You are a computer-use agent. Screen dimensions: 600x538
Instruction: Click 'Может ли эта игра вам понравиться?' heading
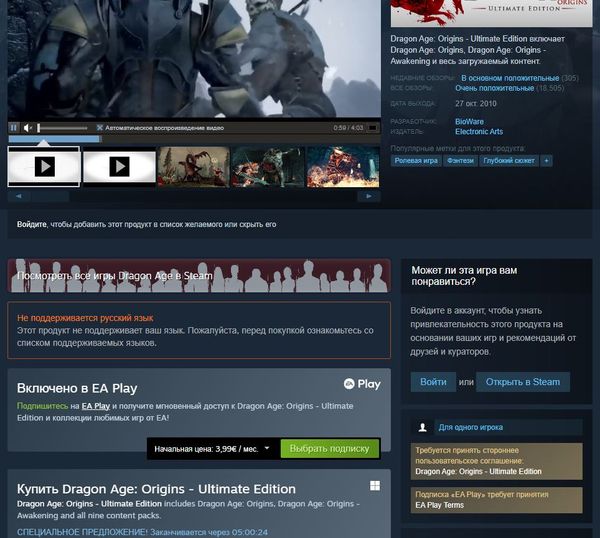(x=464, y=276)
